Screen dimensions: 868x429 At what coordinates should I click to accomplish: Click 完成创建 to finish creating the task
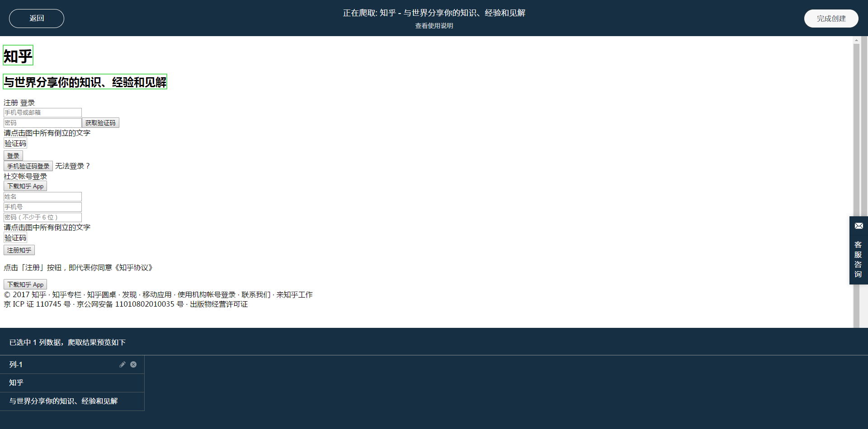pyautogui.click(x=831, y=18)
